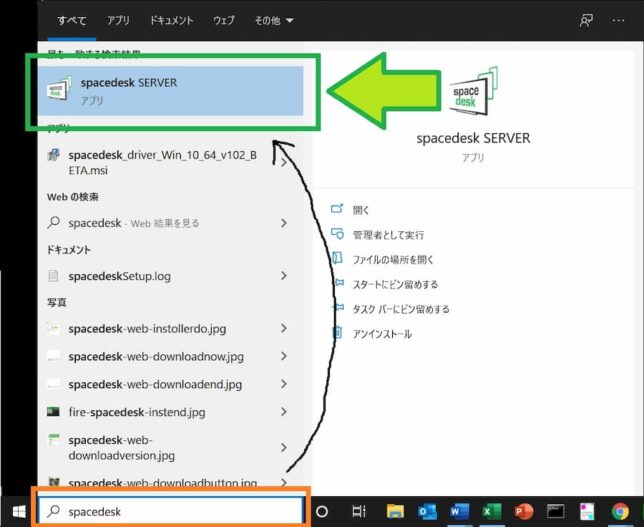Open the spacedesk SERVER app result
Viewport: 644px width, 527px height.
(171, 91)
